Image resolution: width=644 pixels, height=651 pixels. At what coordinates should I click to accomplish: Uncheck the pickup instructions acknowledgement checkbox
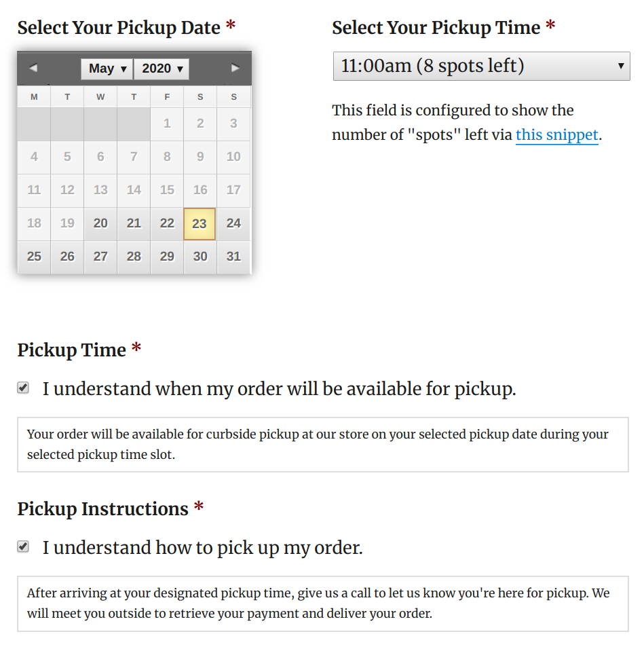[23, 547]
